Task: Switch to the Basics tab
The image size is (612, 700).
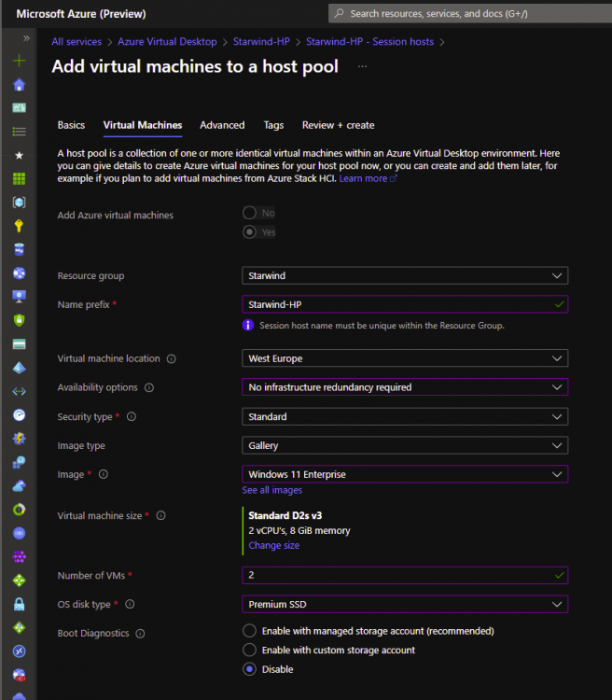Action: pyautogui.click(x=71, y=125)
